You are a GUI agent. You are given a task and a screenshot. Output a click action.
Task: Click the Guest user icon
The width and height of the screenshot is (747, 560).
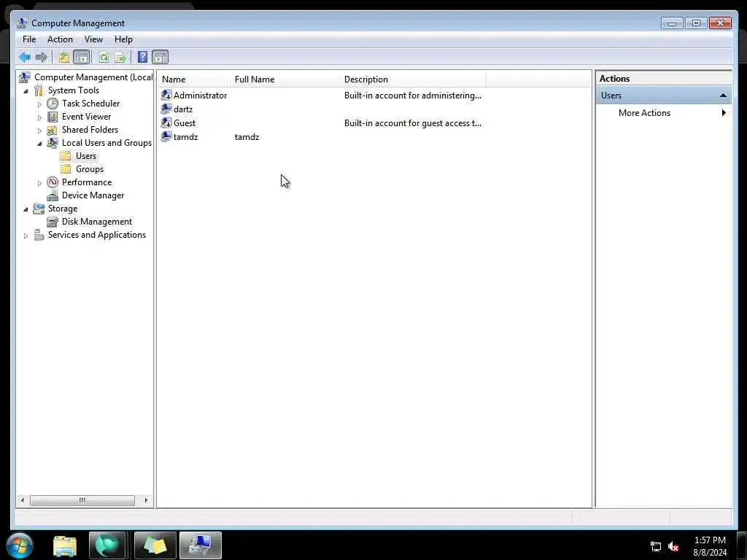click(166, 122)
